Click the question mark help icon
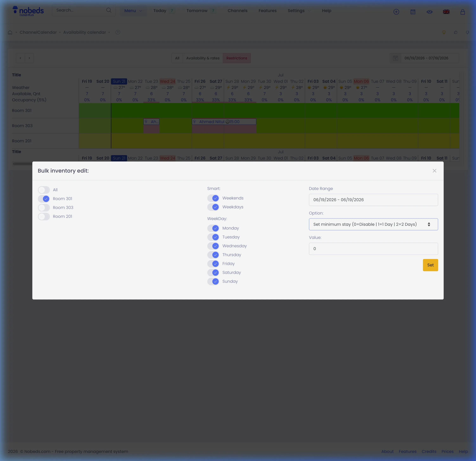Screen dimensions: 476x461 (118, 32)
